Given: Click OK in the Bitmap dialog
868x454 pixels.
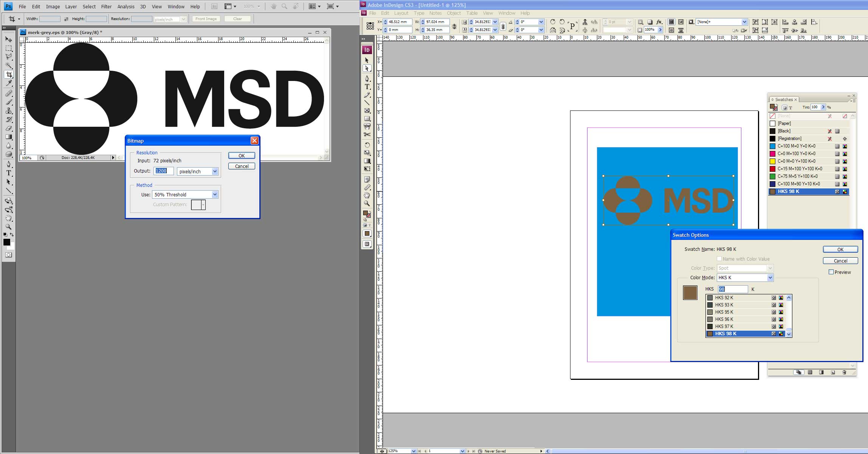Looking at the screenshot, I should (x=242, y=155).
